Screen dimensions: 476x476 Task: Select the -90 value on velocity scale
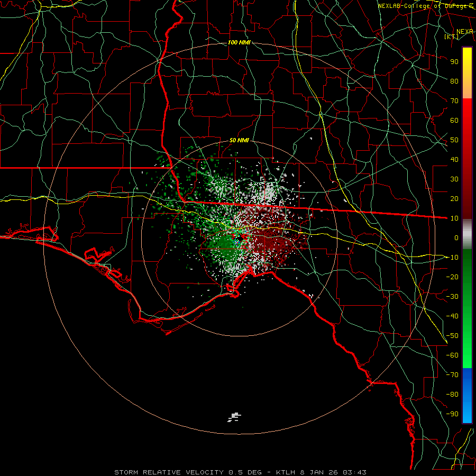(x=452, y=414)
